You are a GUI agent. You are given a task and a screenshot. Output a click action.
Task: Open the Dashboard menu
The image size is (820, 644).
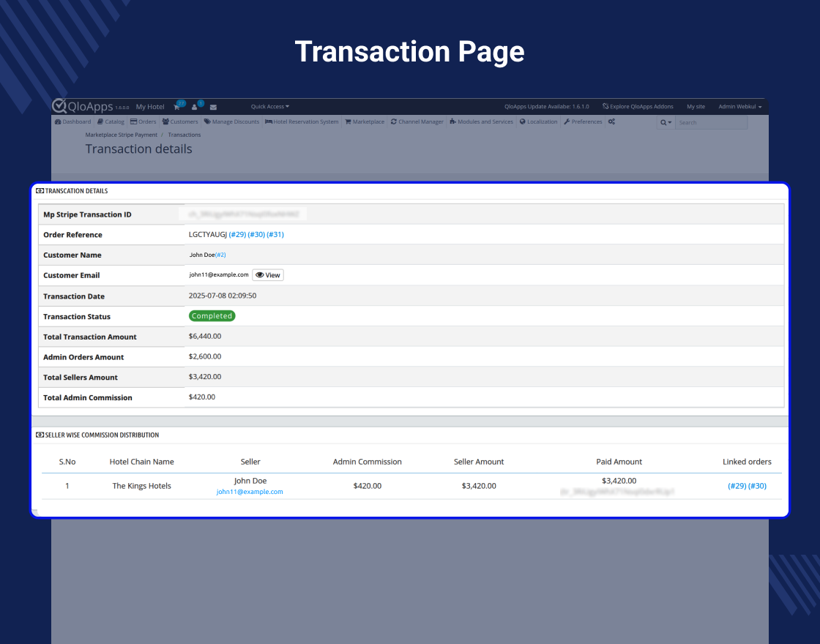click(72, 121)
